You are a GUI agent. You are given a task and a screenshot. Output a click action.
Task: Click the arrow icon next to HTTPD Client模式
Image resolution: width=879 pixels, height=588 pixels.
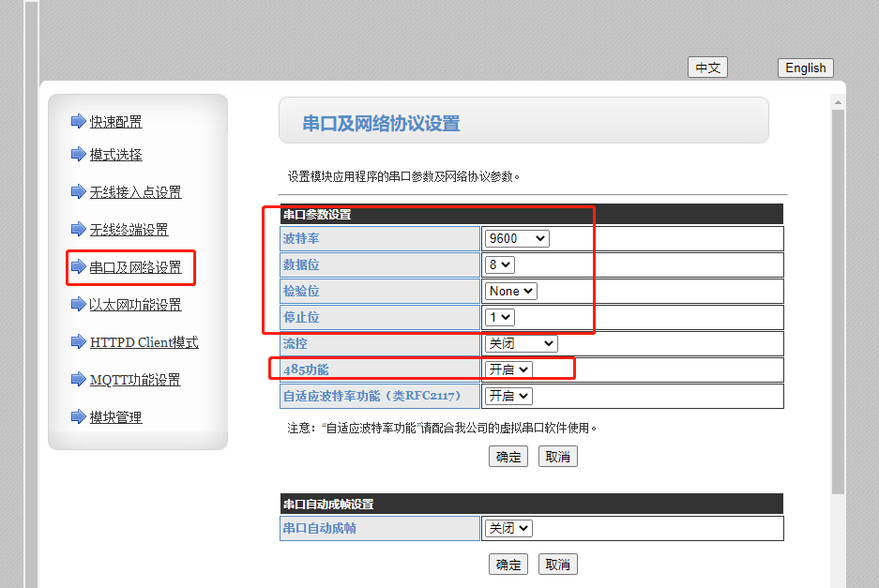[78, 342]
